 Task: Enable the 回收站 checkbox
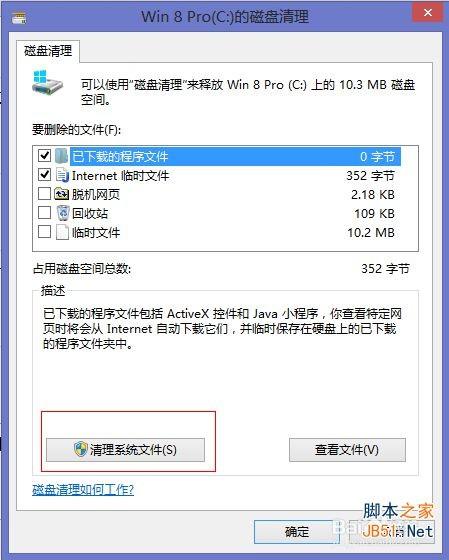tap(44, 213)
